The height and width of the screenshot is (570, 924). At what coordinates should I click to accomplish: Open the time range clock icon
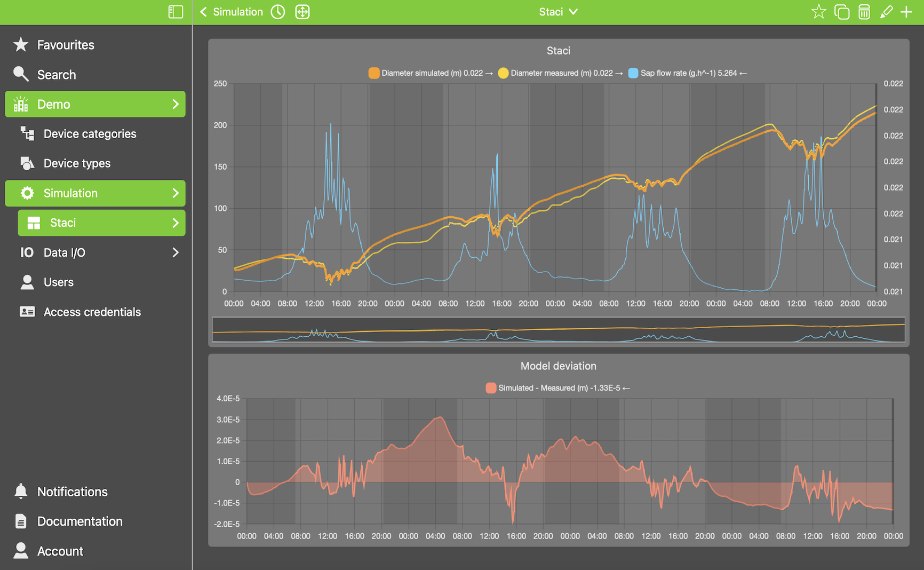pos(277,11)
